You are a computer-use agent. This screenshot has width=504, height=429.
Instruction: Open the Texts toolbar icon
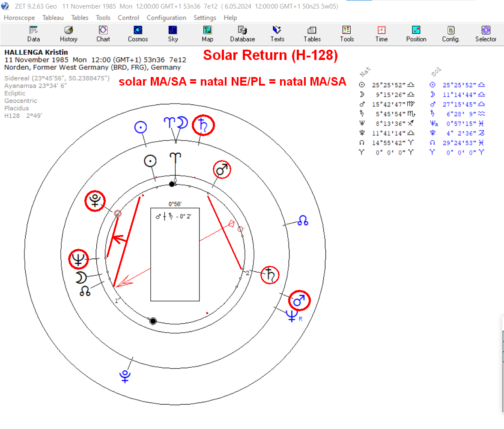point(277,34)
